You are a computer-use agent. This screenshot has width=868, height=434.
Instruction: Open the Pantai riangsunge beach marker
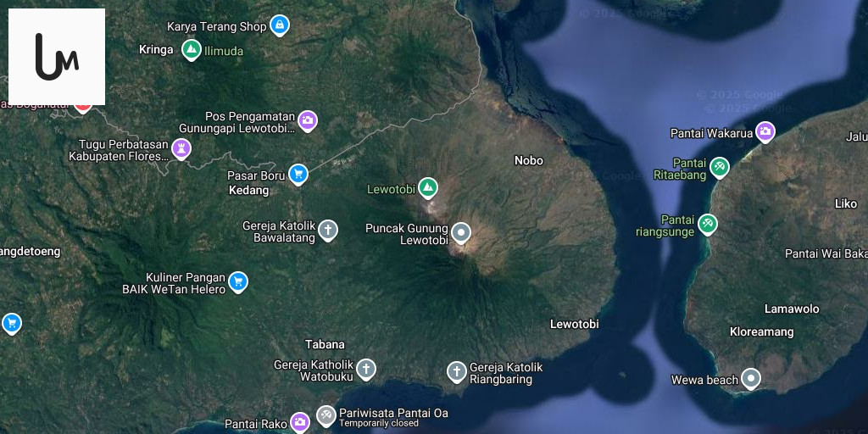[707, 224]
